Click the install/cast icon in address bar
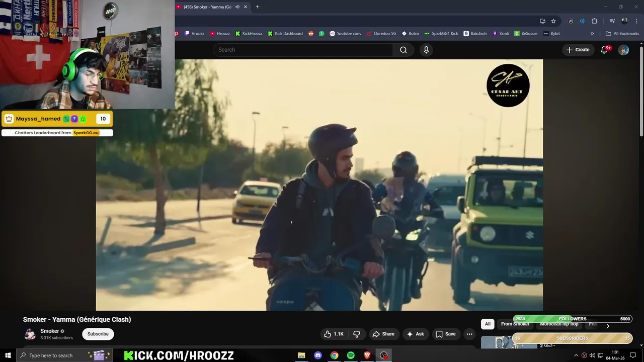 pos(542,21)
